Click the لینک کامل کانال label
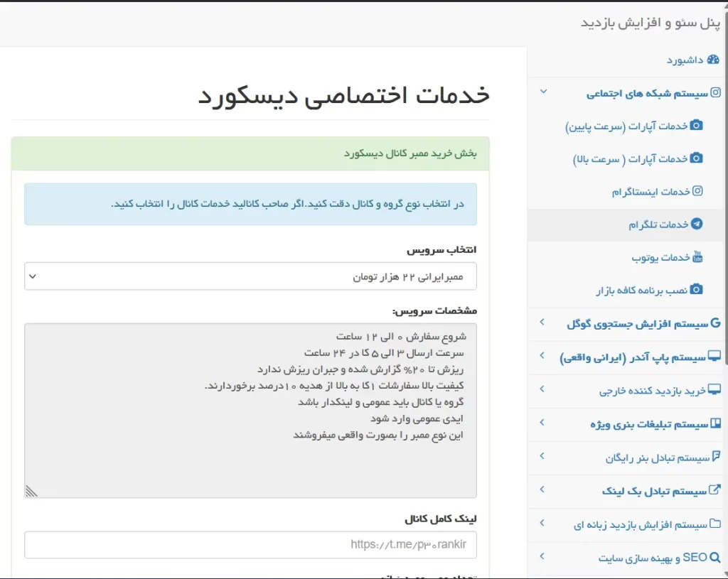The height and width of the screenshot is (579, 728). coord(440,519)
